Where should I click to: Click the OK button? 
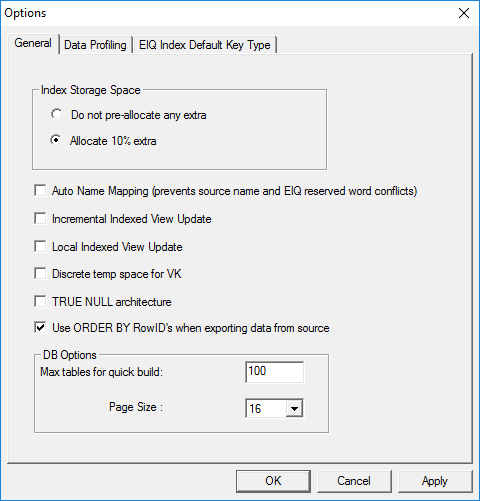click(x=273, y=481)
